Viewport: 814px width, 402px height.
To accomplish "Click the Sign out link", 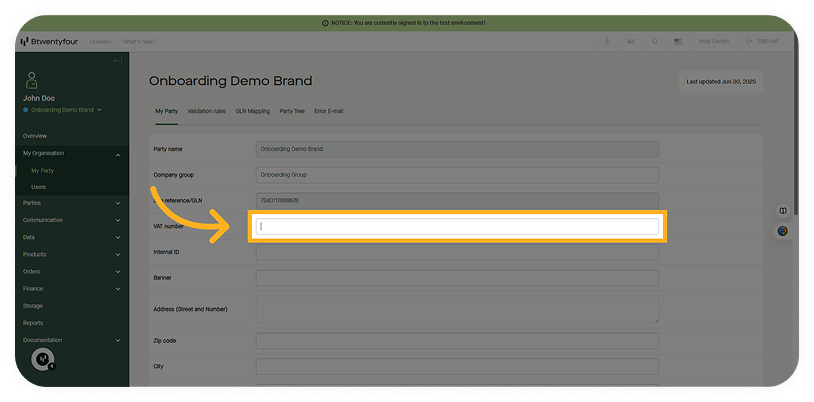I will 764,42.
